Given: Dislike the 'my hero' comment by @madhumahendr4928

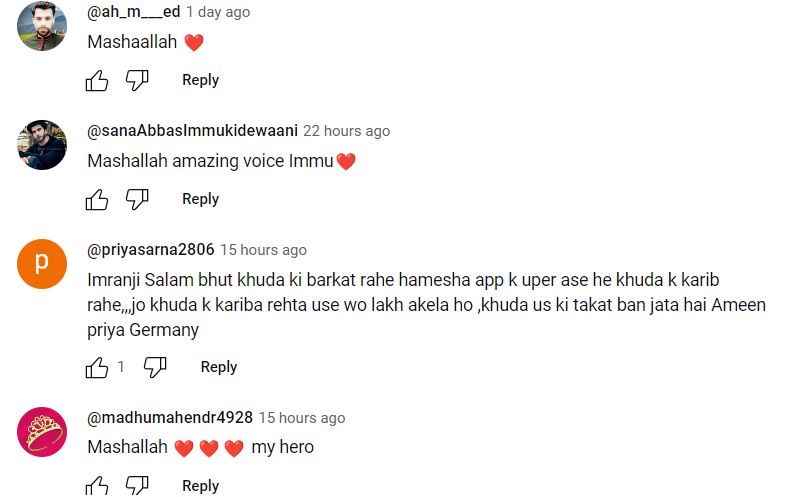Looking at the screenshot, I should click(x=137, y=485).
